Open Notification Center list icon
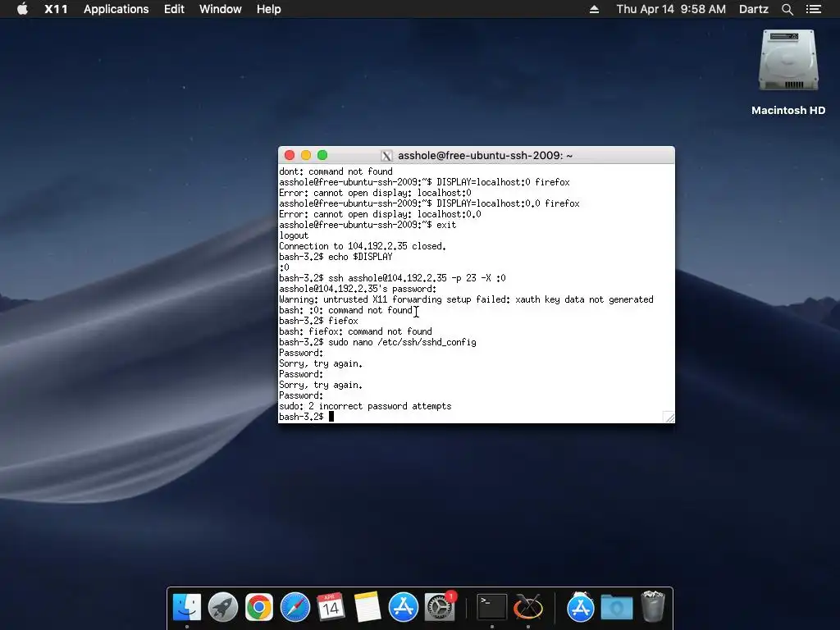Screen dimensions: 840x630 813,9
